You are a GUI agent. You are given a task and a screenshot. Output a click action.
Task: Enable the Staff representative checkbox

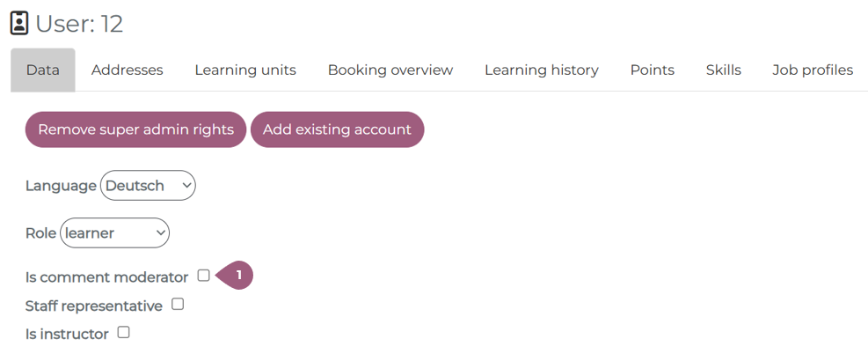[x=178, y=305]
